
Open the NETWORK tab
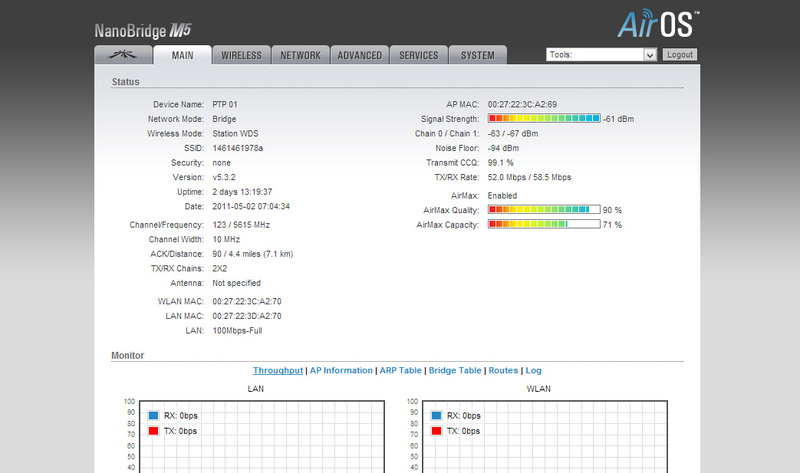(x=300, y=55)
